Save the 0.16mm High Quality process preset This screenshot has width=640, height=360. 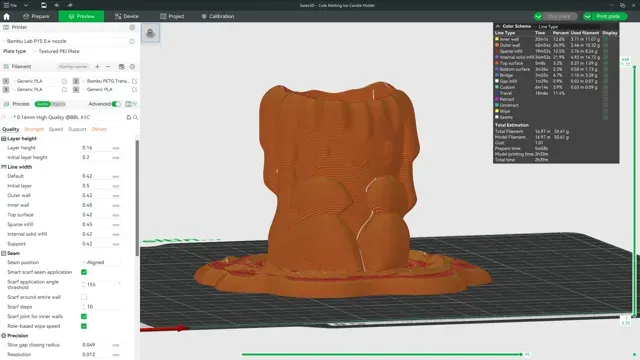tap(129, 118)
